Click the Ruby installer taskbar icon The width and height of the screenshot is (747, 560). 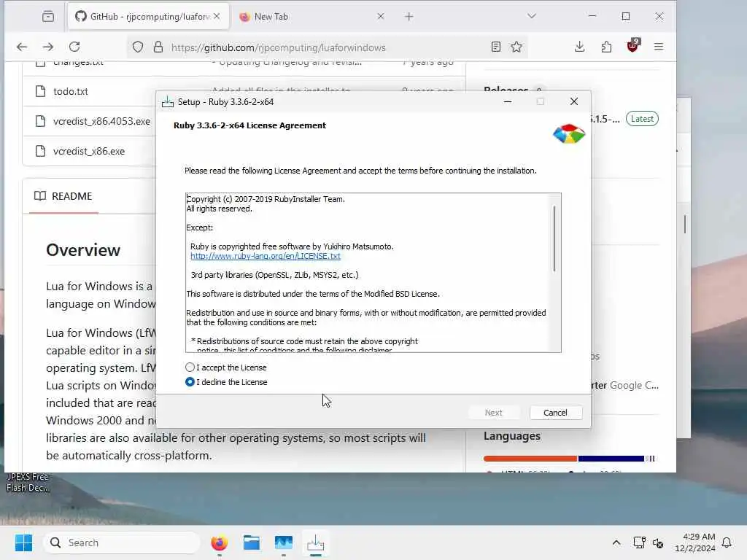coord(315,542)
